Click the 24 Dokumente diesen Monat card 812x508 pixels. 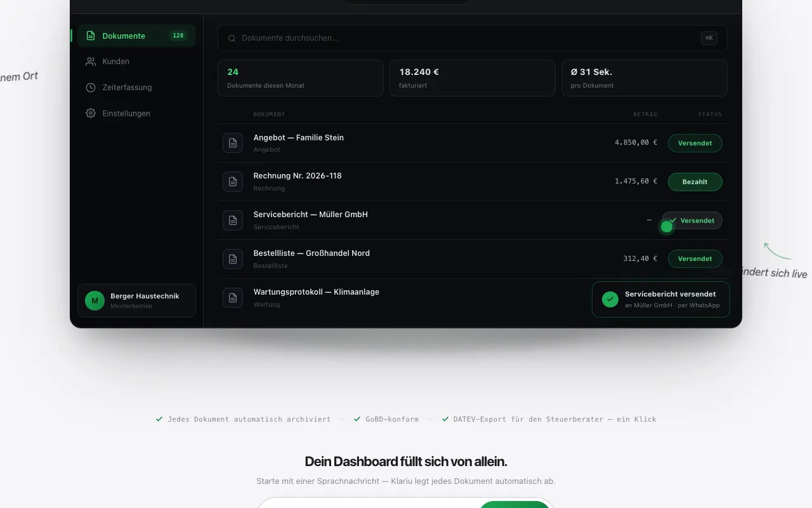tap(301, 78)
